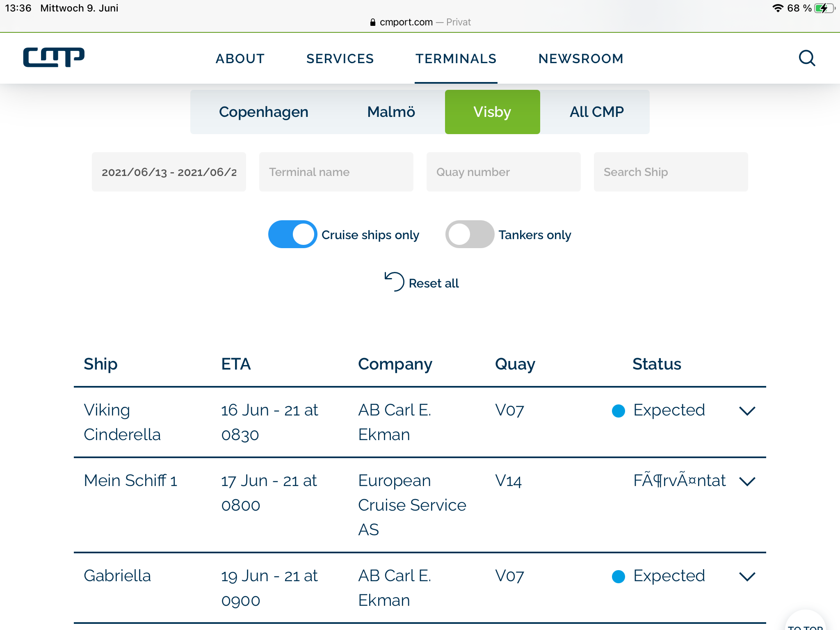Screen dimensions: 840x630
Task: Click the date range field
Action: tap(169, 172)
